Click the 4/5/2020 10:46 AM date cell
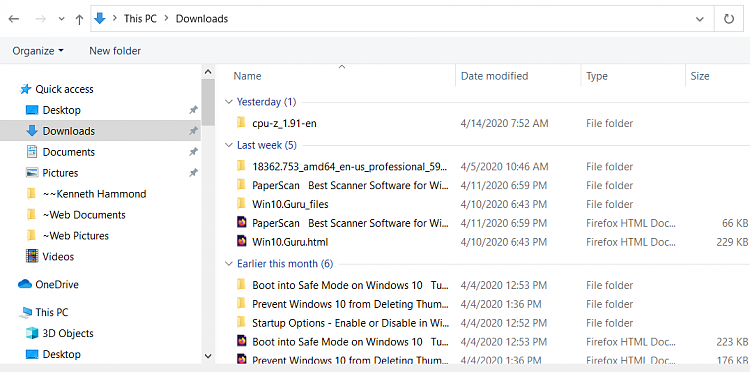This screenshot has width=750, height=372. pos(505,167)
